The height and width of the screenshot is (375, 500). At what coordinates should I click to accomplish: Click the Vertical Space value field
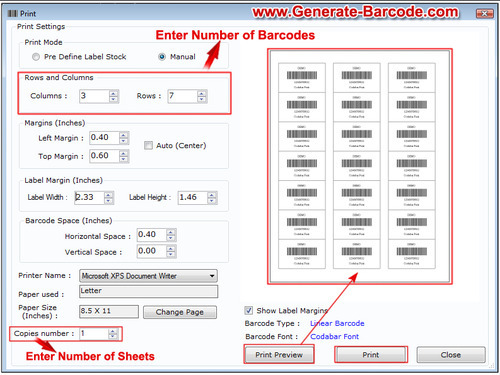coord(152,251)
